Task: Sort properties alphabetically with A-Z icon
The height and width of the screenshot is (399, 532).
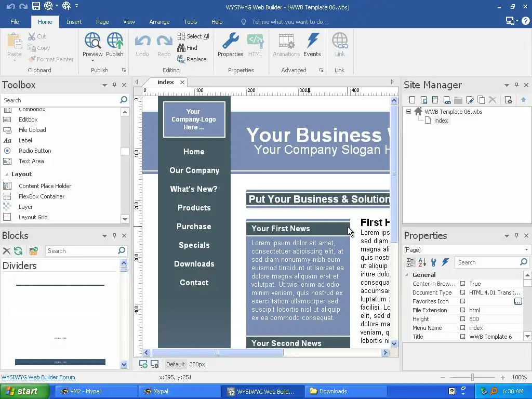Action: pos(422,262)
